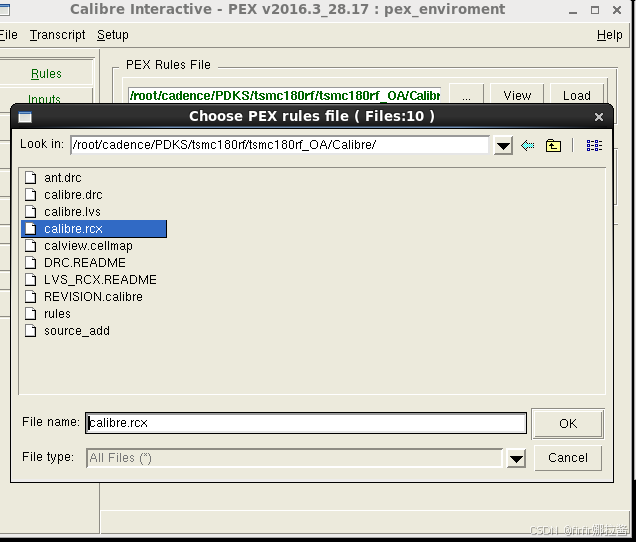Click the Load button for rules file
Screen dimensions: 636x542
(577, 96)
